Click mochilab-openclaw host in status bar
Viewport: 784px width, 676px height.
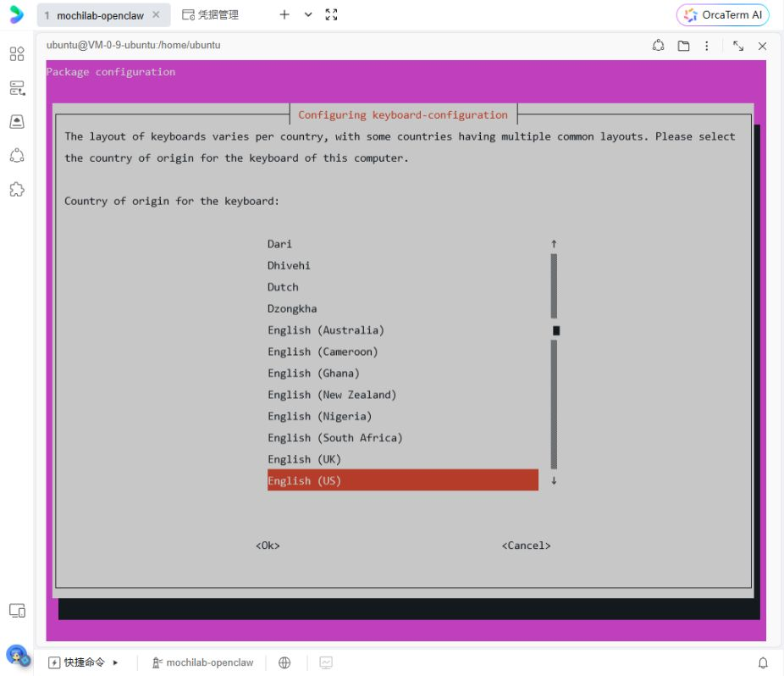(x=202, y=662)
